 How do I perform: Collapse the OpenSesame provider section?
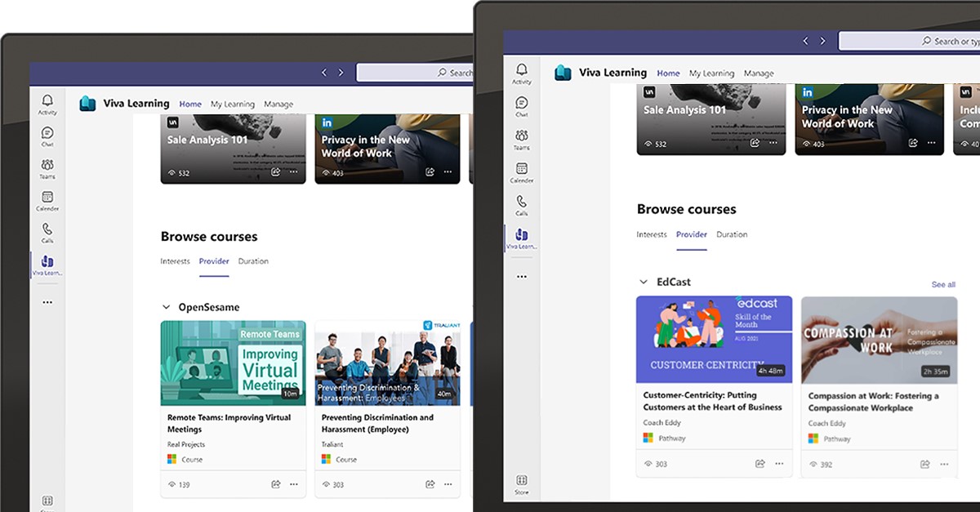pos(167,308)
